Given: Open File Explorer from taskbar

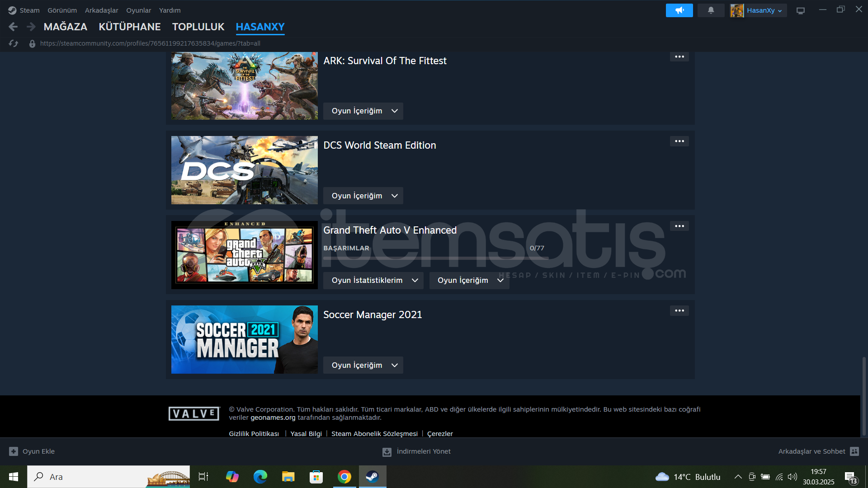Looking at the screenshot, I should tap(288, 477).
